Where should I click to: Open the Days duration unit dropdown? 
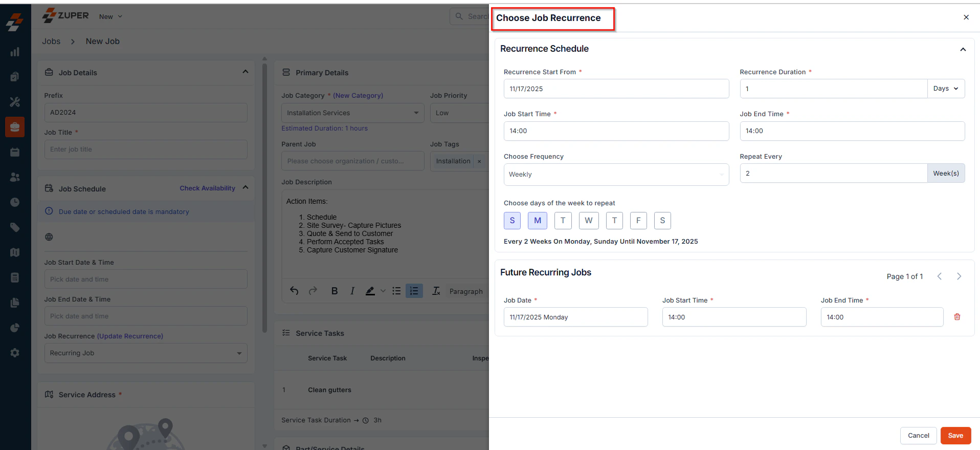(x=946, y=89)
